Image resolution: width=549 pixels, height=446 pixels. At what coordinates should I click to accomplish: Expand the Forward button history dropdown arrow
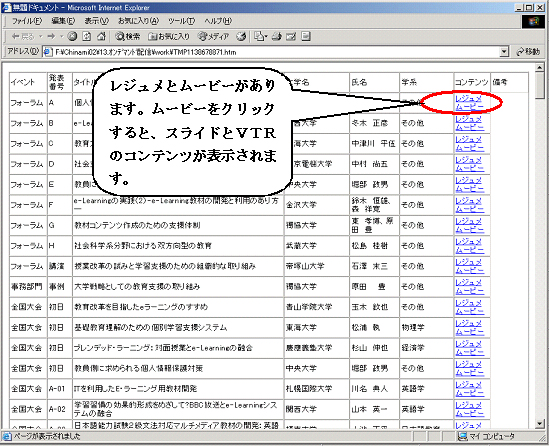[61, 36]
